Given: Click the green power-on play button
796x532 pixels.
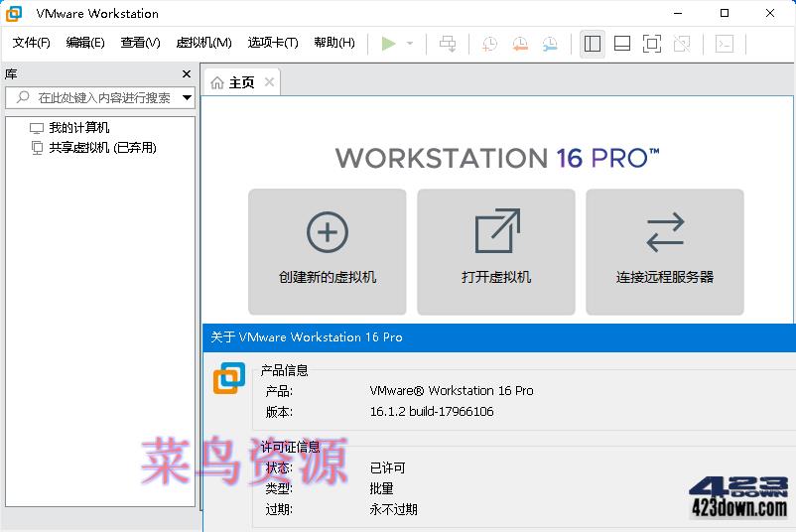Looking at the screenshot, I should tap(388, 44).
